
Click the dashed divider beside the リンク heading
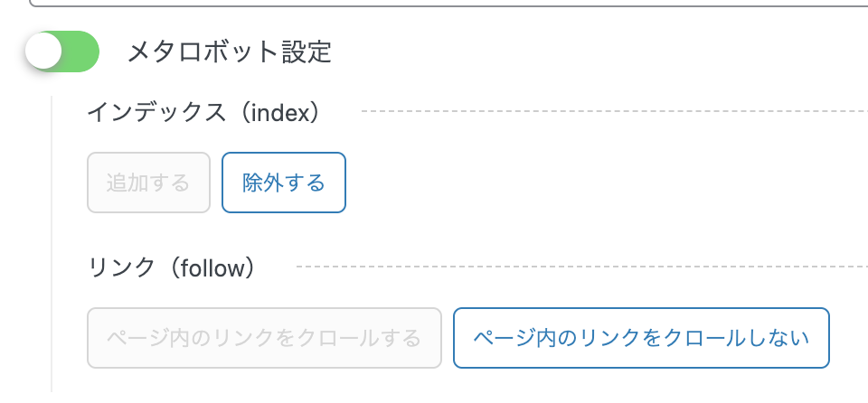(x=579, y=267)
